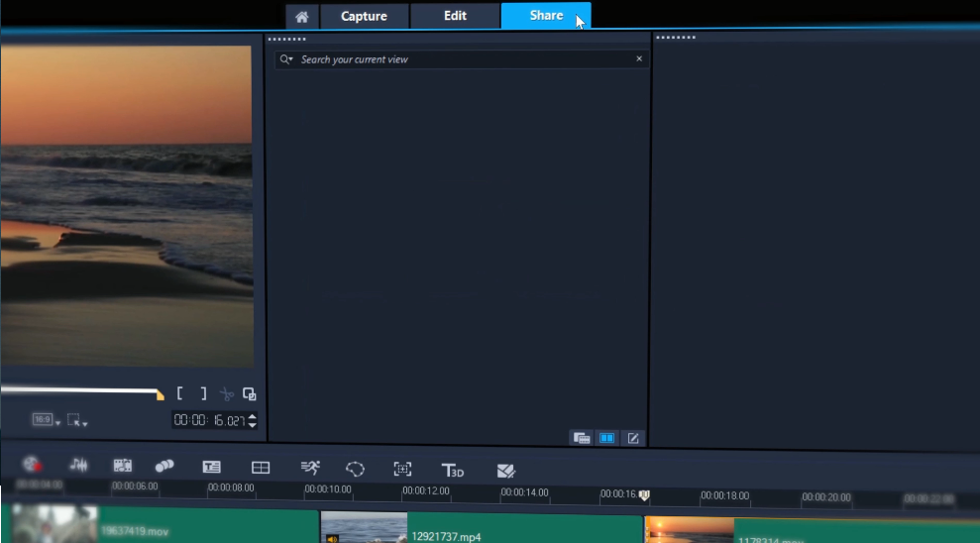
Task: Clear the search field with the X
Action: 639,59
